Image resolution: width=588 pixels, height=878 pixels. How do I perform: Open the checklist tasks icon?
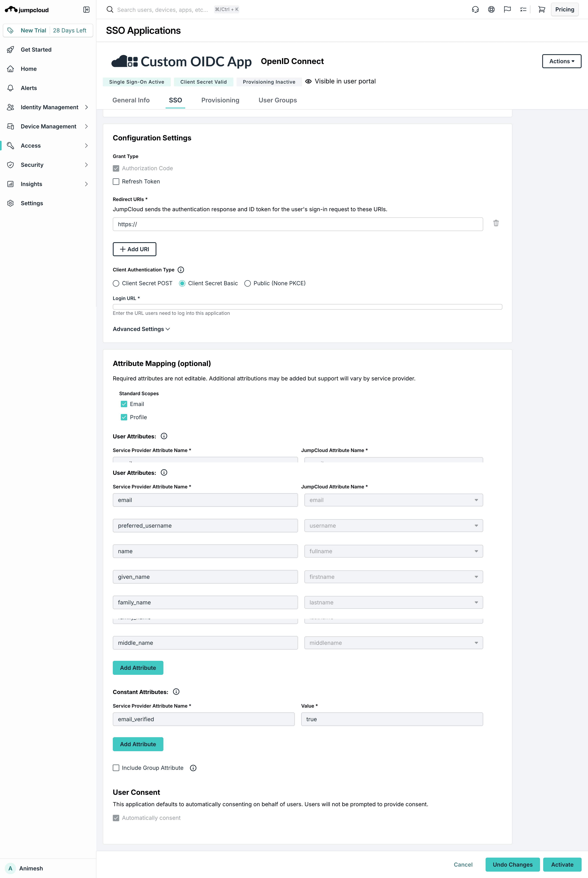tap(523, 10)
